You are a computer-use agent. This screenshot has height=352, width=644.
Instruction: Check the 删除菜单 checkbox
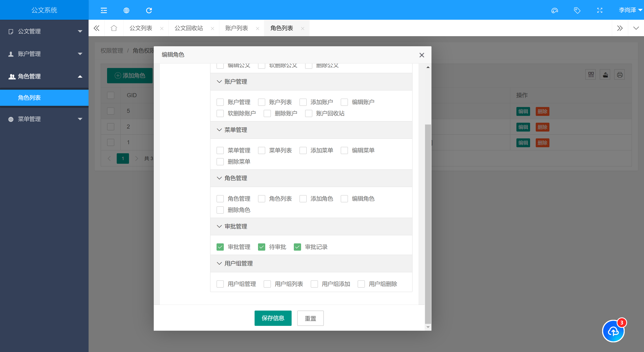click(220, 162)
